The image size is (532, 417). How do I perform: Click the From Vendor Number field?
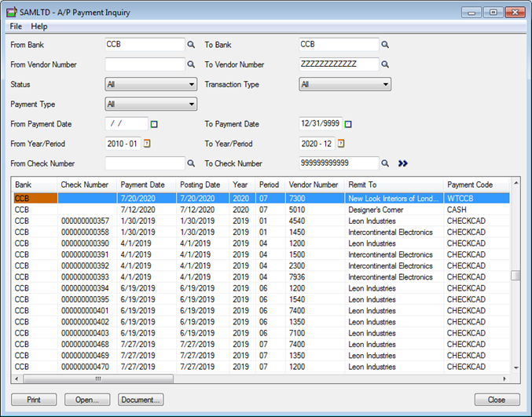tap(145, 64)
